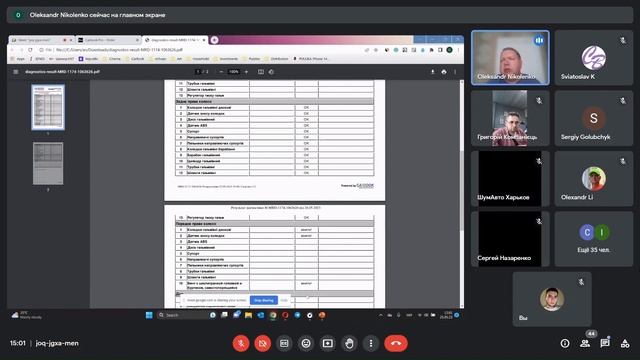Open the Distribution bookmark folder
This screenshot has width=640, height=360.
pyautogui.click(x=277, y=59)
